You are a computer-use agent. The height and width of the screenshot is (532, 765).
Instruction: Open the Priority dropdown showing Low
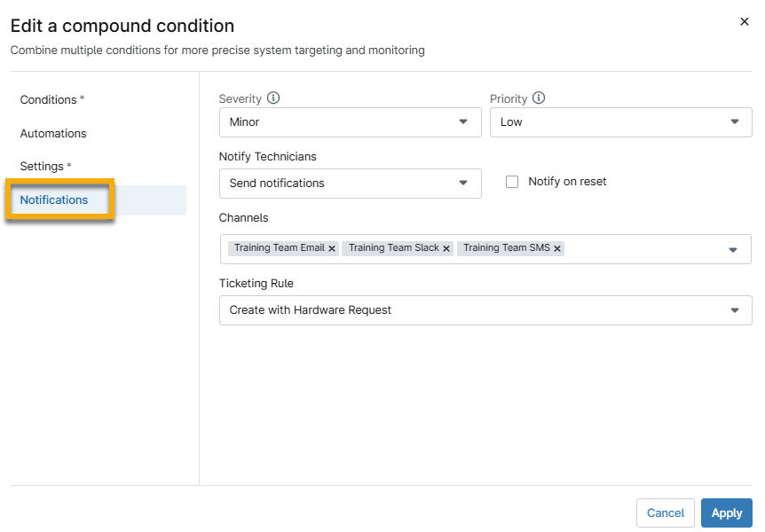(x=620, y=121)
